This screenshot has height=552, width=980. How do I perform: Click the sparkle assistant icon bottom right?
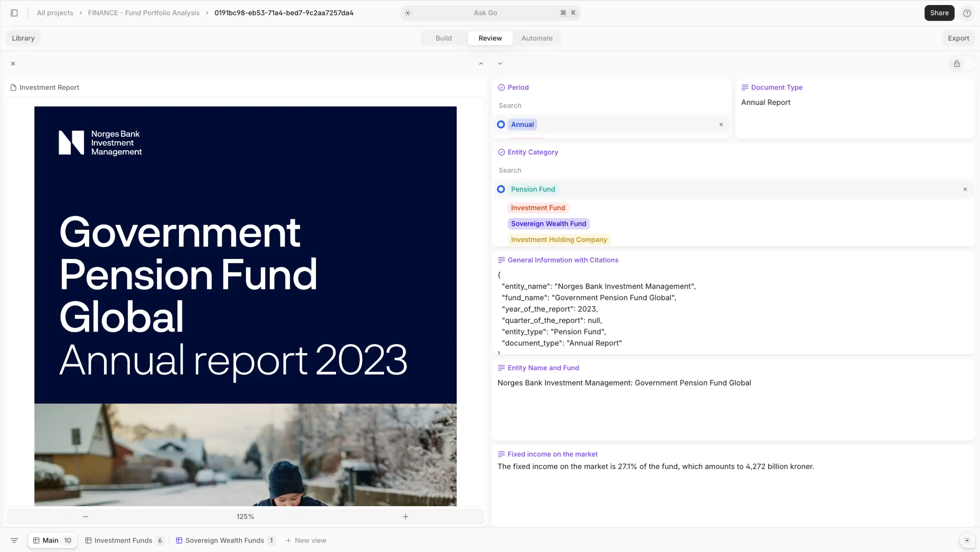(967, 541)
